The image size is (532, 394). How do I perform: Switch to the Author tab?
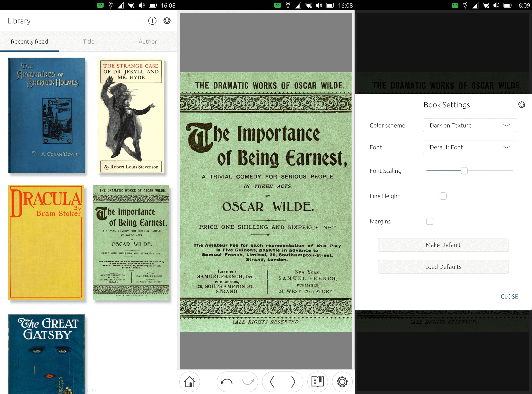pos(148,42)
